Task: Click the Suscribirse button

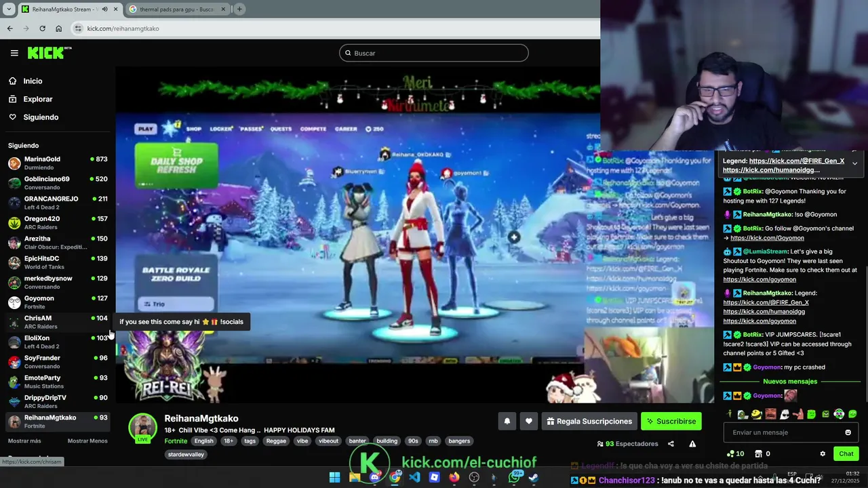Action: 671,421
